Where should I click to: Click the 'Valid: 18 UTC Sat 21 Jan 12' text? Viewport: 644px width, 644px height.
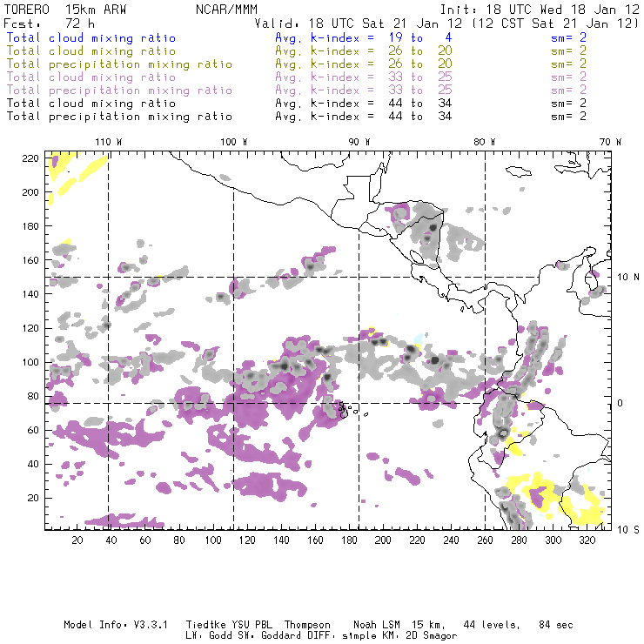(359, 23)
